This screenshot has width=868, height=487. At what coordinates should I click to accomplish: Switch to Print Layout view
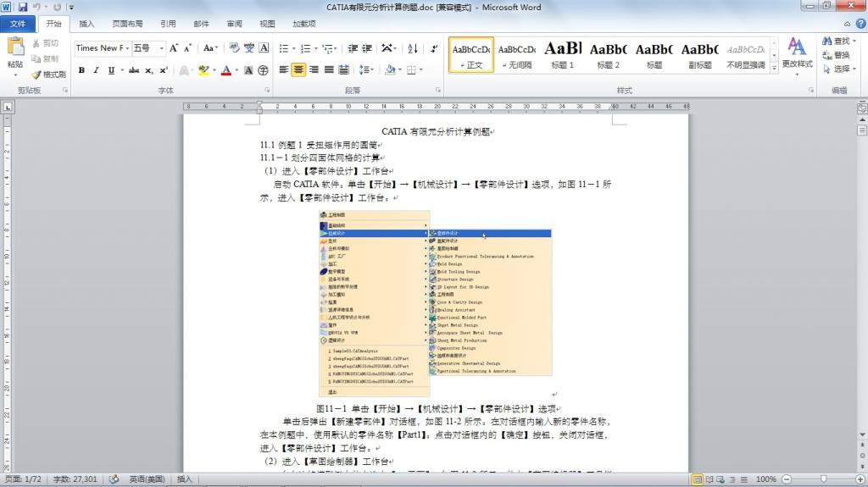[698, 479]
